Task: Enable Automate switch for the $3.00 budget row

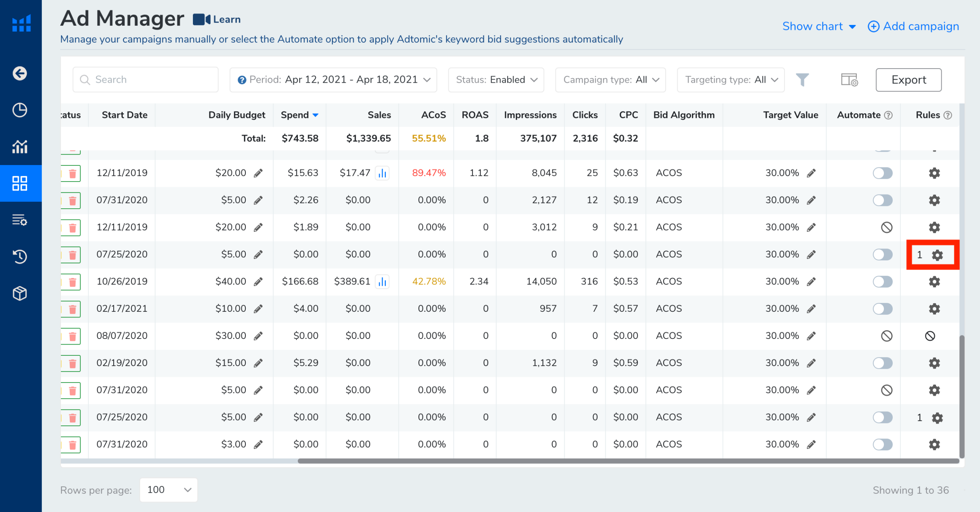Action: (882, 445)
